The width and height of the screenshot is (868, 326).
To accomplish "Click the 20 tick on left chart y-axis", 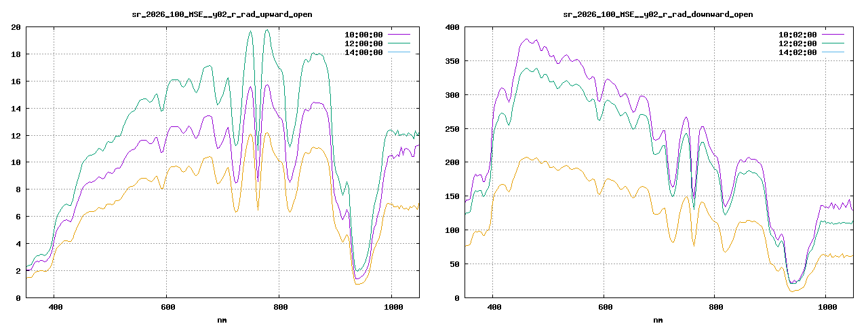I will pyautogui.click(x=16, y=27).
